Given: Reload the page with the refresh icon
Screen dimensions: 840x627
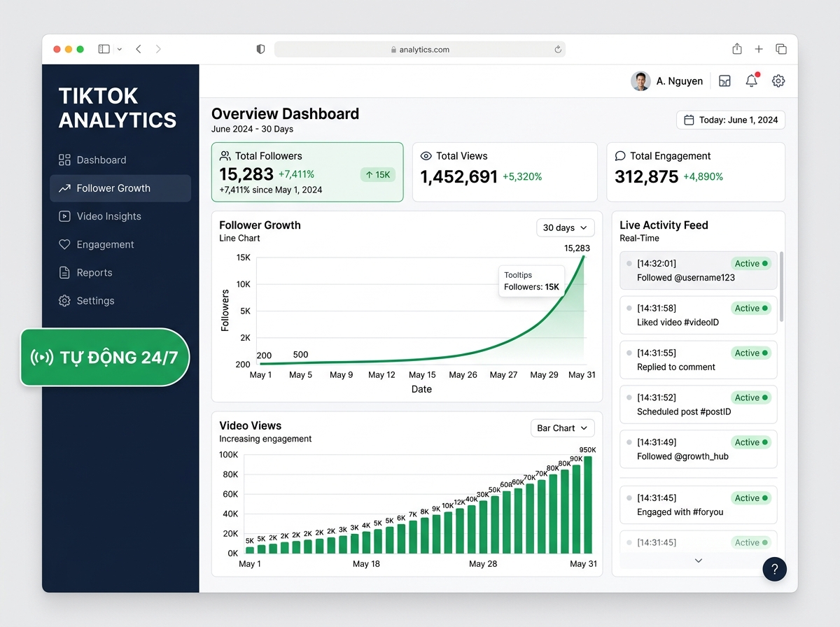Looking at the screenshot, I should point(558,49).
